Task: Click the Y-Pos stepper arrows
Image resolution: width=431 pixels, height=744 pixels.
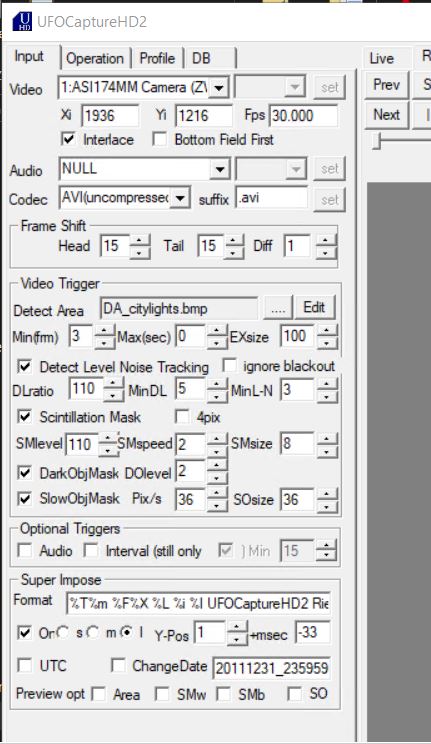Action: pos(237,633)
